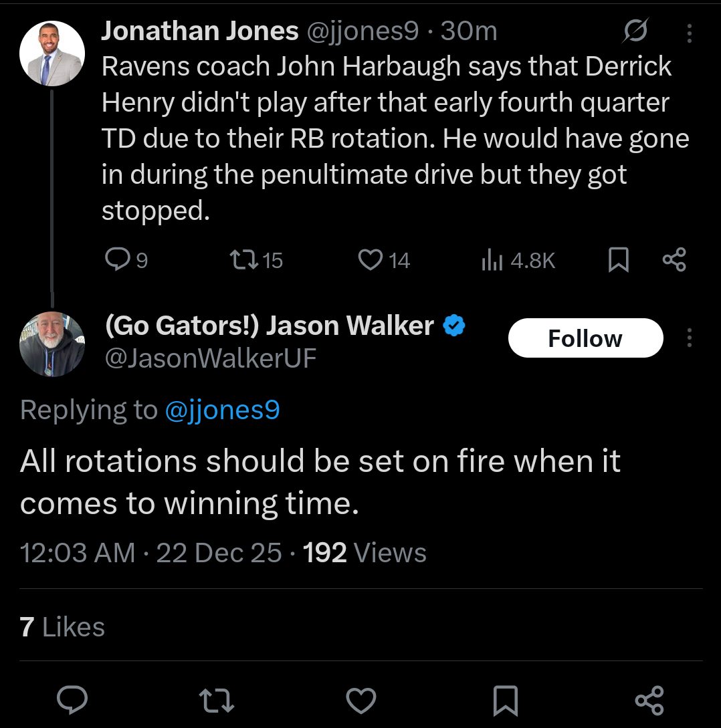Bookmark Jason Walker's reply
The image size is (721, 728).
tap(506, 699)
